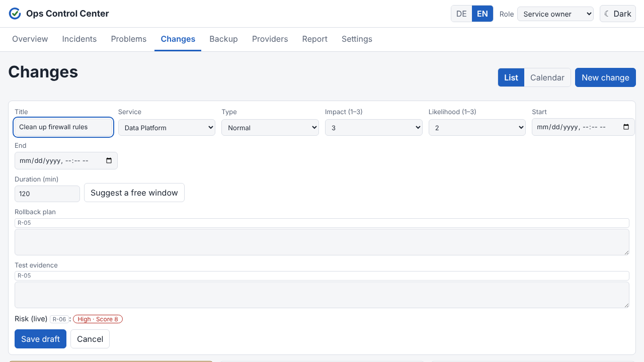
Task: Focus the Title input field
Action: pyautogui.click(x=63, y=127)
